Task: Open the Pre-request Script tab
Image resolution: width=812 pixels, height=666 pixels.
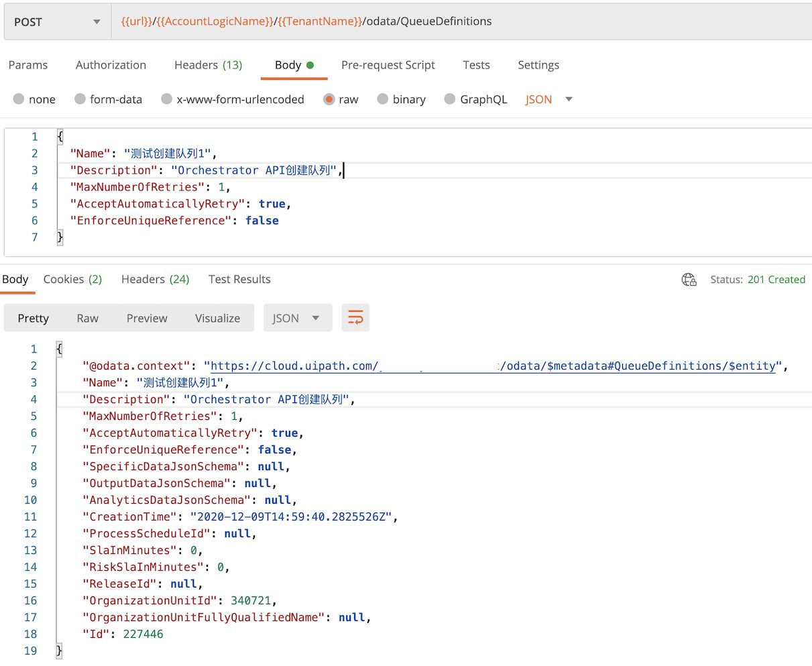Action: pyautogui.click(x=388, y=65)
